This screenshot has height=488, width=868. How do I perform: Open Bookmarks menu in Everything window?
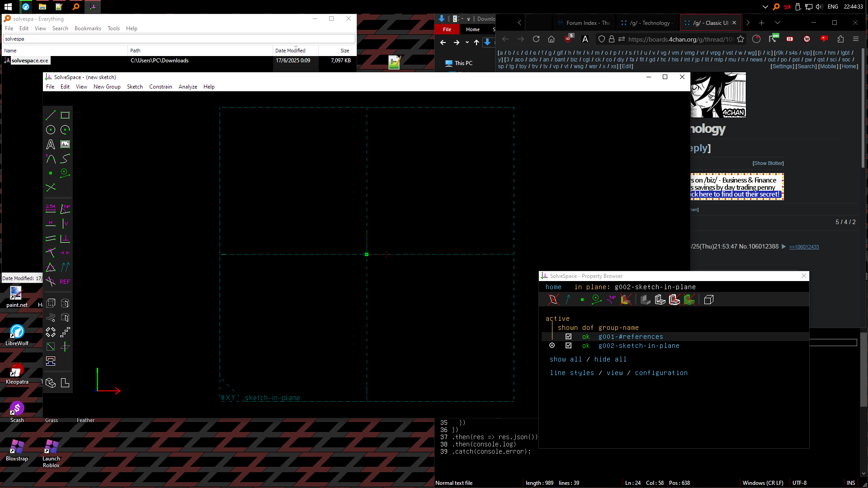[x=88, y=28]
